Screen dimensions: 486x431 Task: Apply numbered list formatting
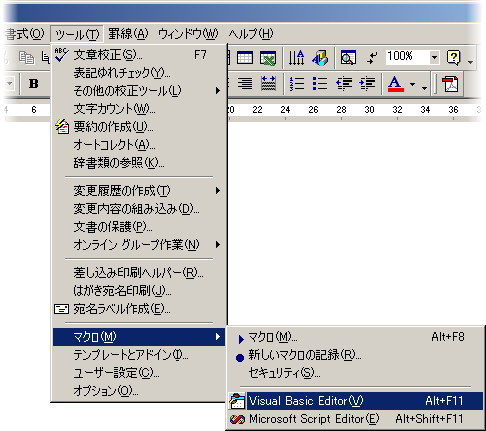pos(296,83)
